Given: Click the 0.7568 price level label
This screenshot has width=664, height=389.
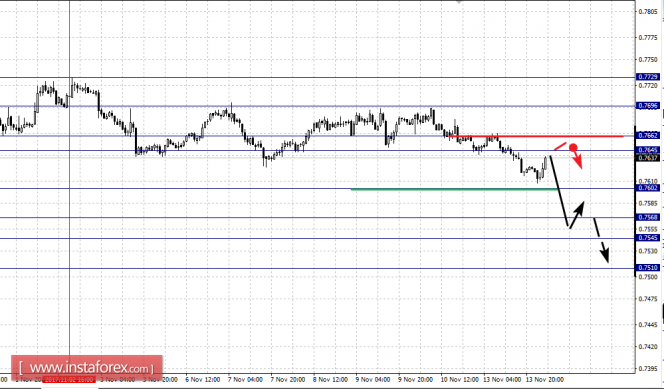Looking at the screenshot, I should point(648,217).
